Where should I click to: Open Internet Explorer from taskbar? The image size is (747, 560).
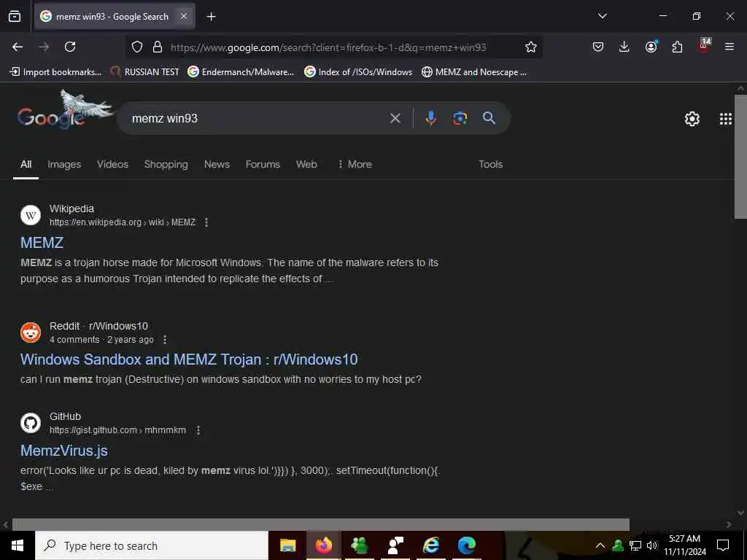point(430,545)
